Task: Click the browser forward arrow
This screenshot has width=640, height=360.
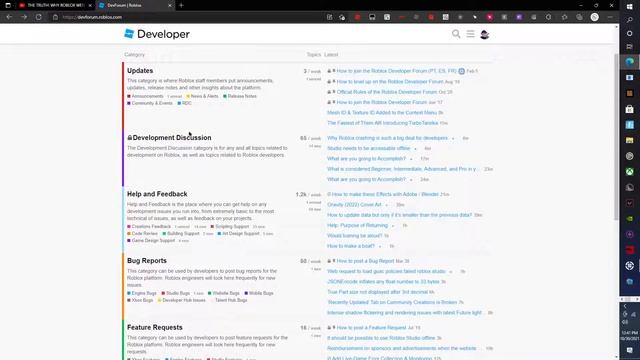Action: (24, 17)
